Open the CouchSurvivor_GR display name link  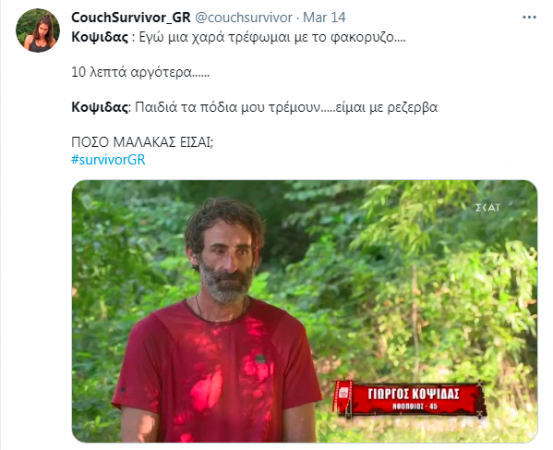coord(131,17)
